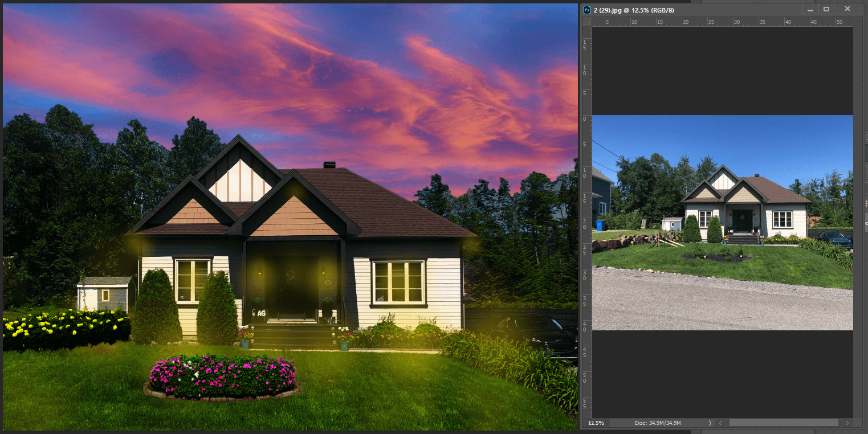The image size is (868, 434).
Task: Click the left scroll arrow of horizontal scrollbar
Action: [x=721, y=423]
